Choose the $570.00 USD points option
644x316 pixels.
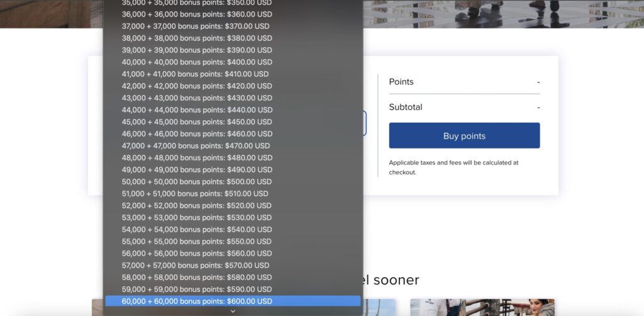coord(233,266)
